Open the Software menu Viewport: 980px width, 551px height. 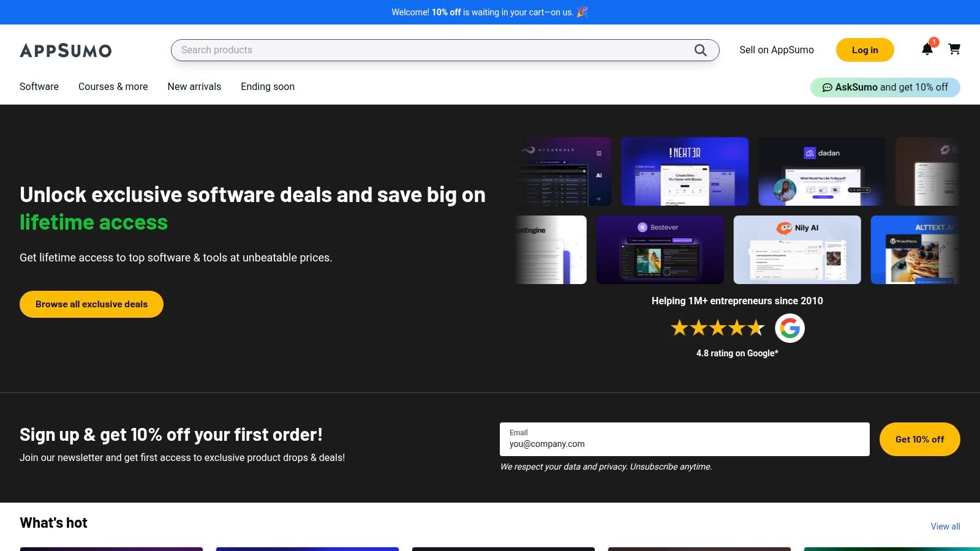[x=39, y=86]
